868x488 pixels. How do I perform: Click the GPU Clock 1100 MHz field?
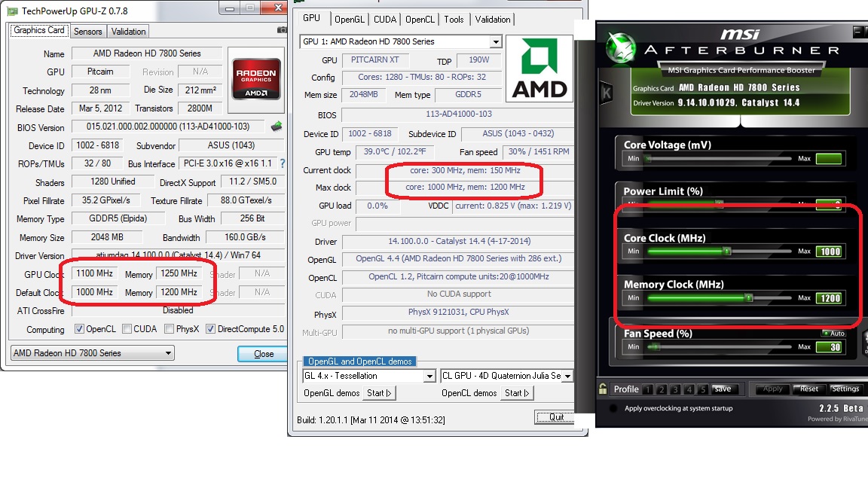[94, 273]
